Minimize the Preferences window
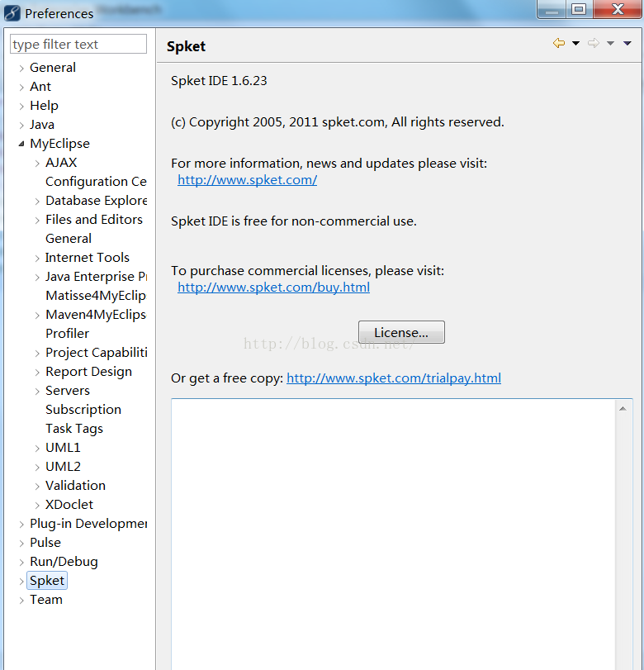Screen dimensions: 644x670 (x=552, y=9)
